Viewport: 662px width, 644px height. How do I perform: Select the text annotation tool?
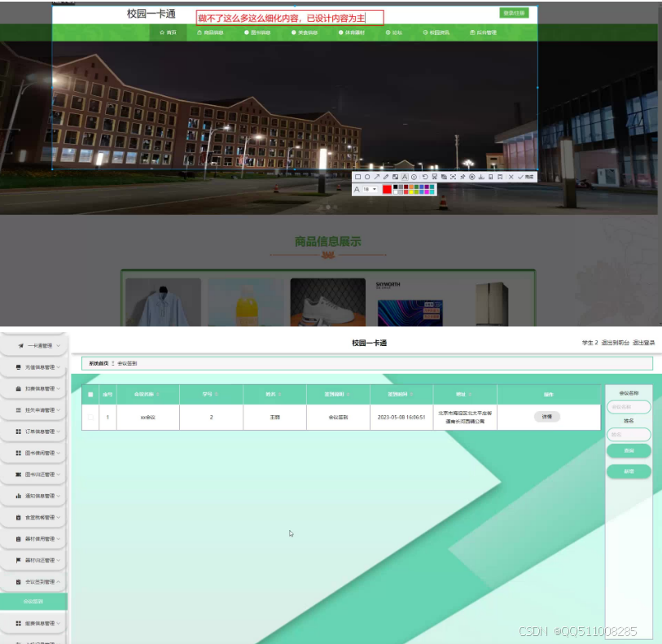[x=405, y=177]
